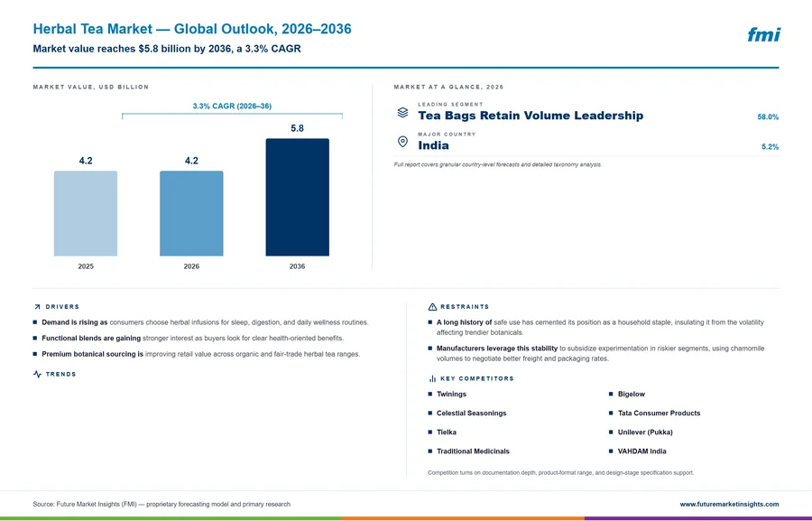Click the '2026' axis label under the chart
Screen dimensions: 812x521
191,266
